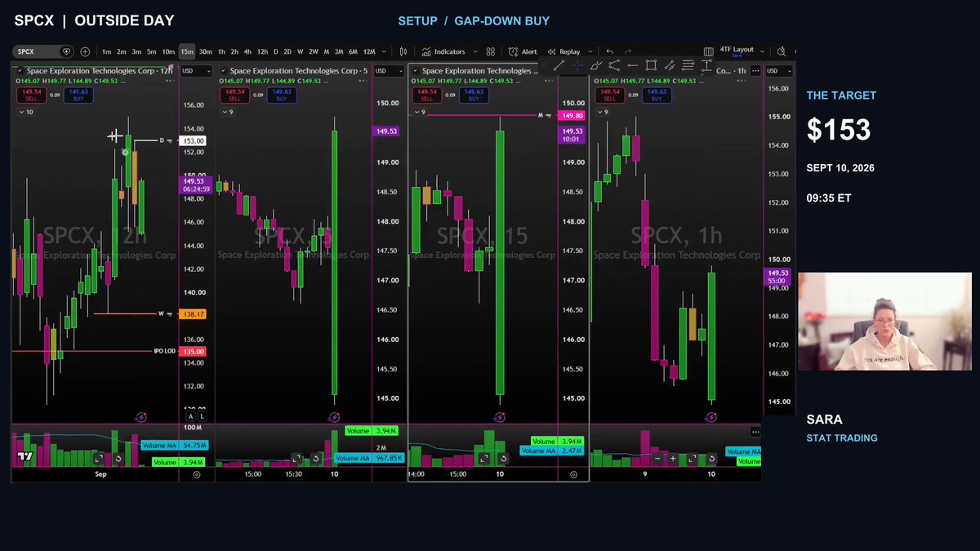Toggle log scale (L) on 12h chart
Image resolution: width=980 pixels, height=551 pixels.
pyautogui.click(x=202, y=416)
